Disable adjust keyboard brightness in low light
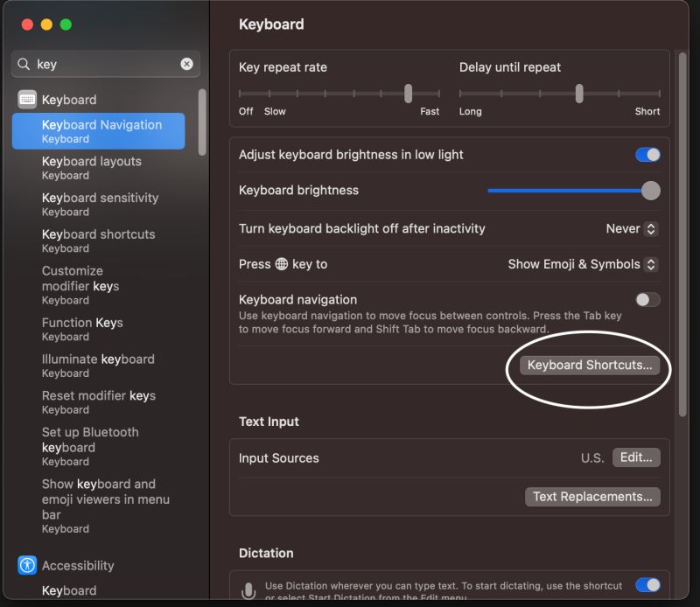 pyautogui.click(x=647, y=154)
